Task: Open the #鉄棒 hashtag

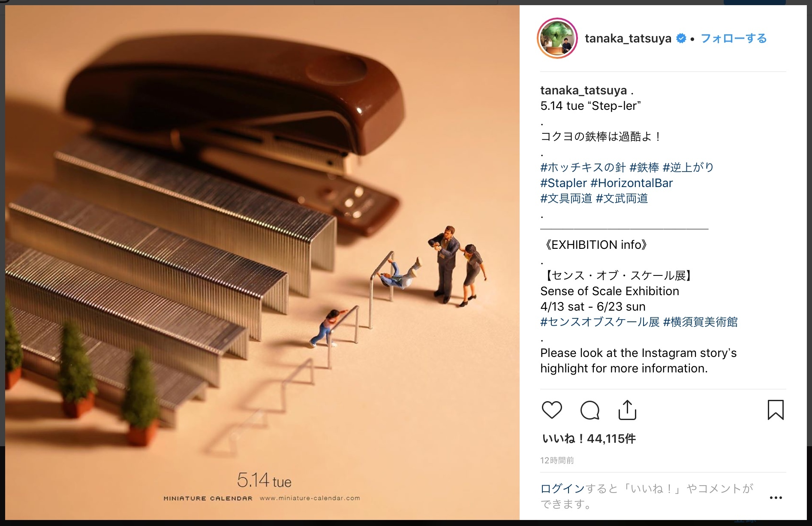Action: 644,167
